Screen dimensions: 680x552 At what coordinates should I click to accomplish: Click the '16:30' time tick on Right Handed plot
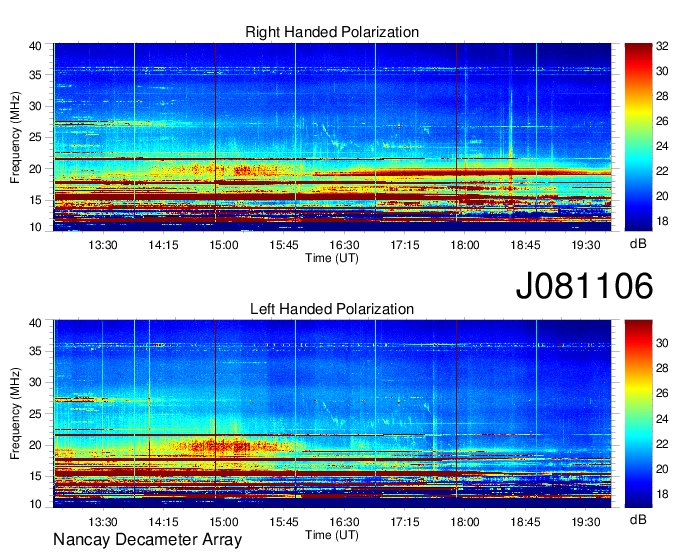(344, 245)
